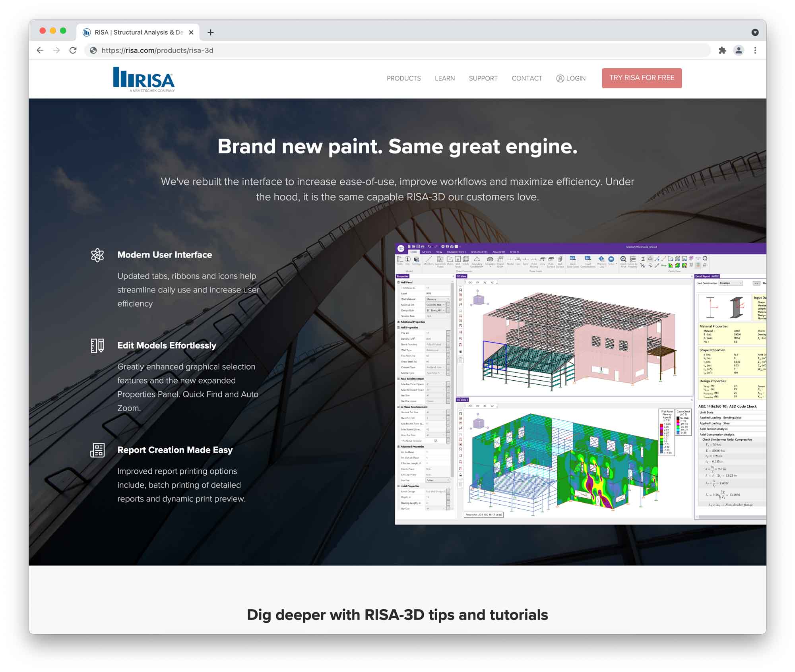The image size is (795, 672).
Task: Open the LEARN menu
Action: tap(444, 78)
